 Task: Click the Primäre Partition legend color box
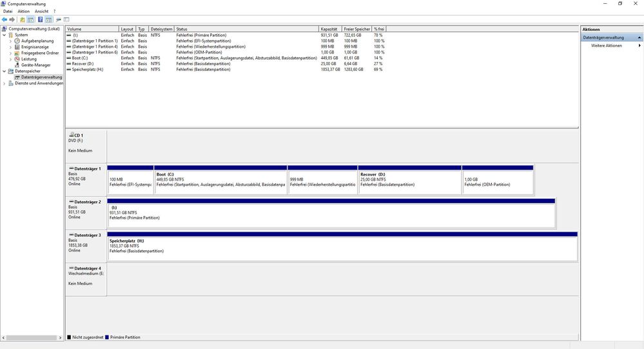(107, 337)
